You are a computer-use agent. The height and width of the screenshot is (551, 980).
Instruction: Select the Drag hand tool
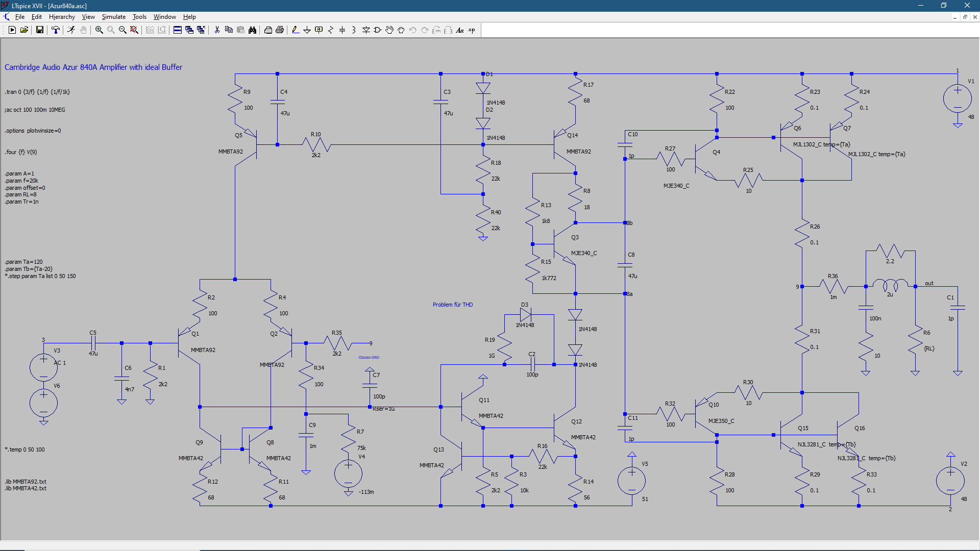[401, 30]
